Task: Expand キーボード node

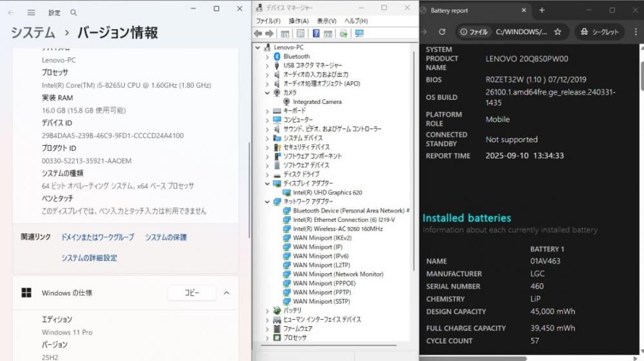Action: [267, 111]
